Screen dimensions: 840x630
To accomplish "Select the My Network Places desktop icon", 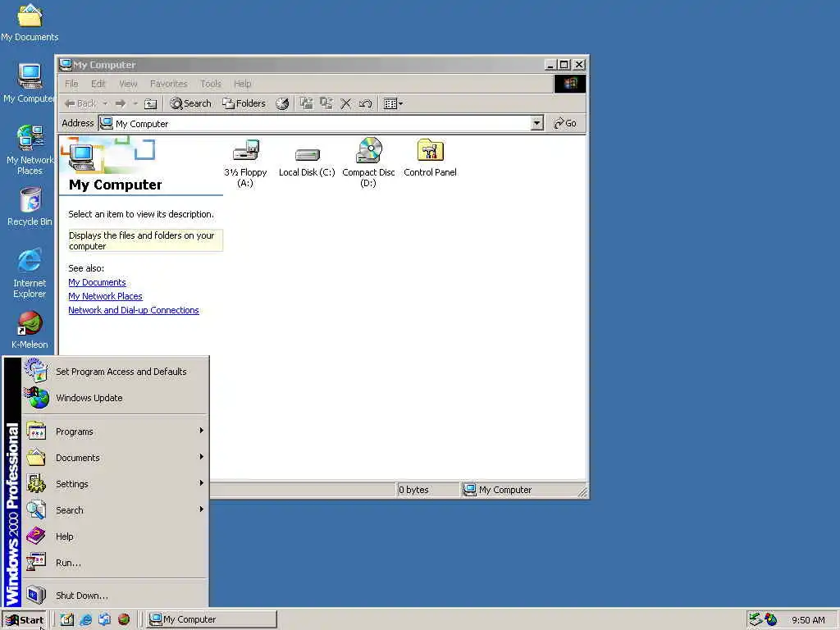I will click(30, 149).
